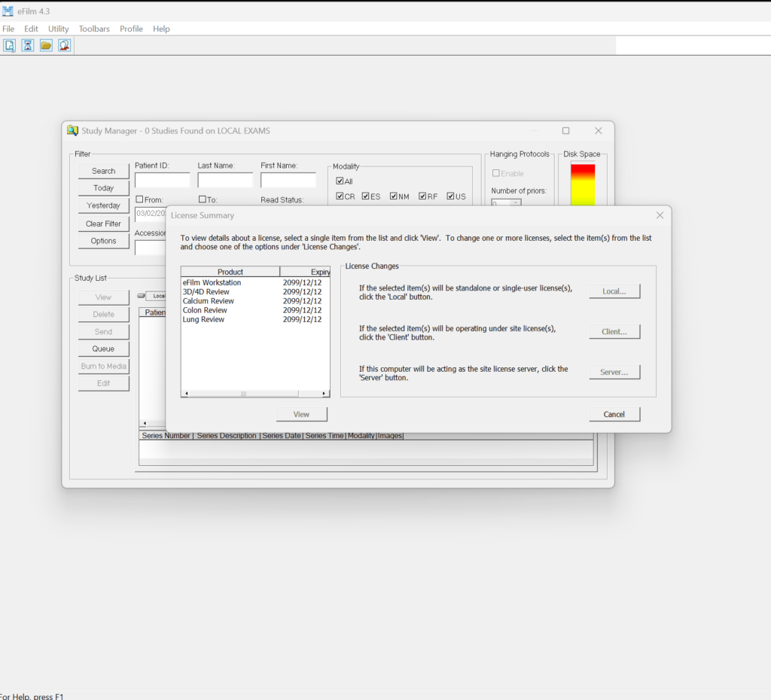Click the Series Description column header
Image resolution: width=771 pixels, height=700 pixels.
227,436
